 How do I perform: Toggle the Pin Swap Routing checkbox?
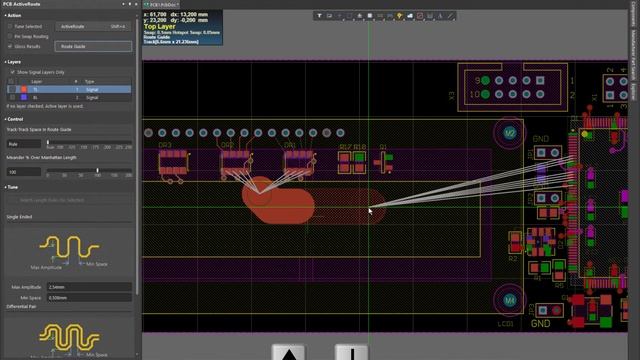tap(10, 36)
